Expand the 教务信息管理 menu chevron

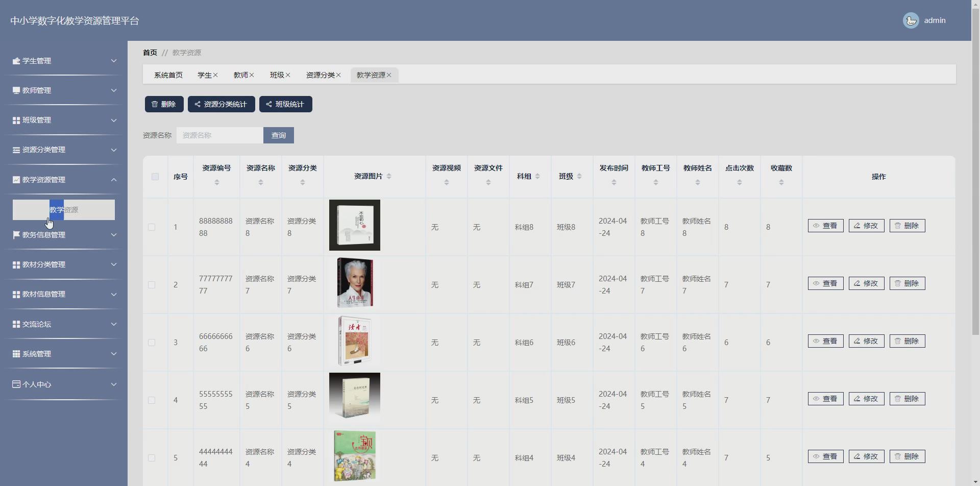114,235
